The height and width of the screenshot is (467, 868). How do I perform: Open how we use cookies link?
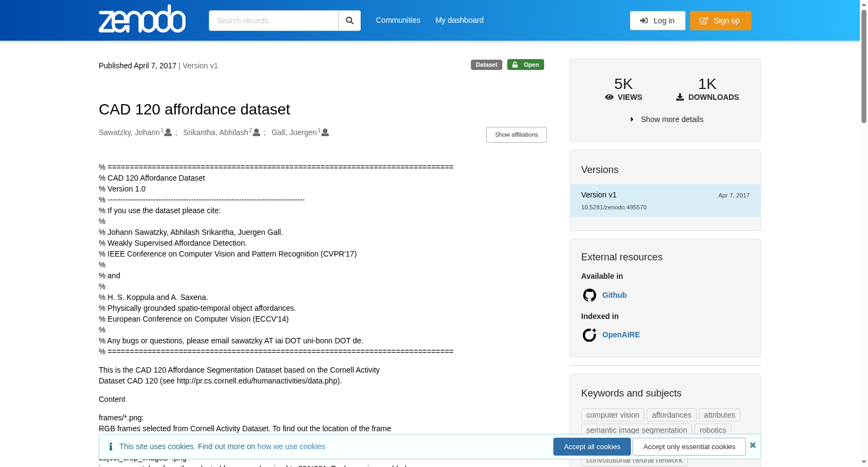tap(291, 446)
